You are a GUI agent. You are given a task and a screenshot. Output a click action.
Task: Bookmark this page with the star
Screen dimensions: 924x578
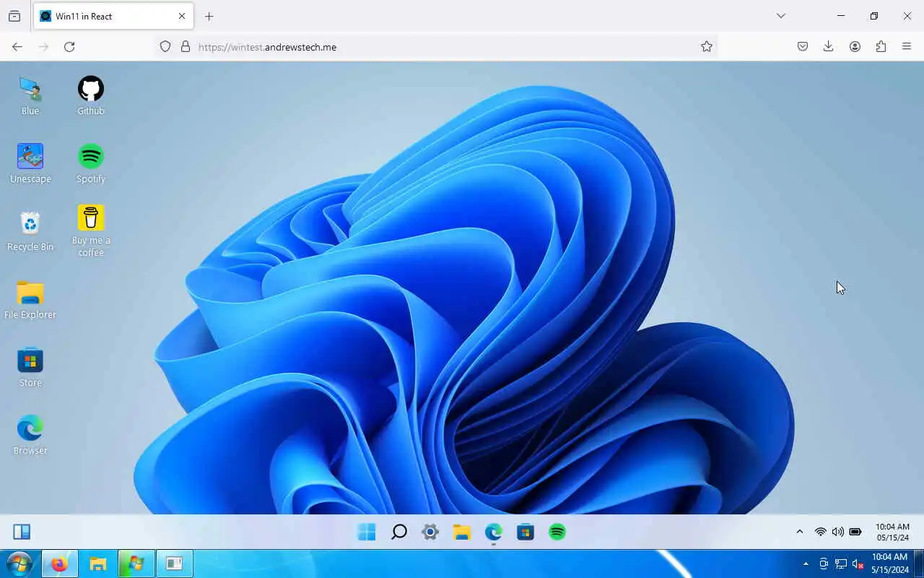[707, 46]
